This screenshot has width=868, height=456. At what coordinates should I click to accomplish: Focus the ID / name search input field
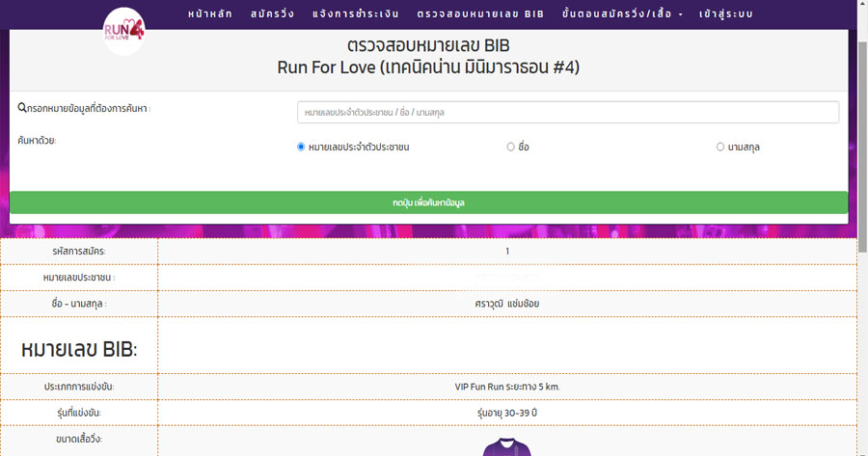pyautogui.click(x=567, y=113)
